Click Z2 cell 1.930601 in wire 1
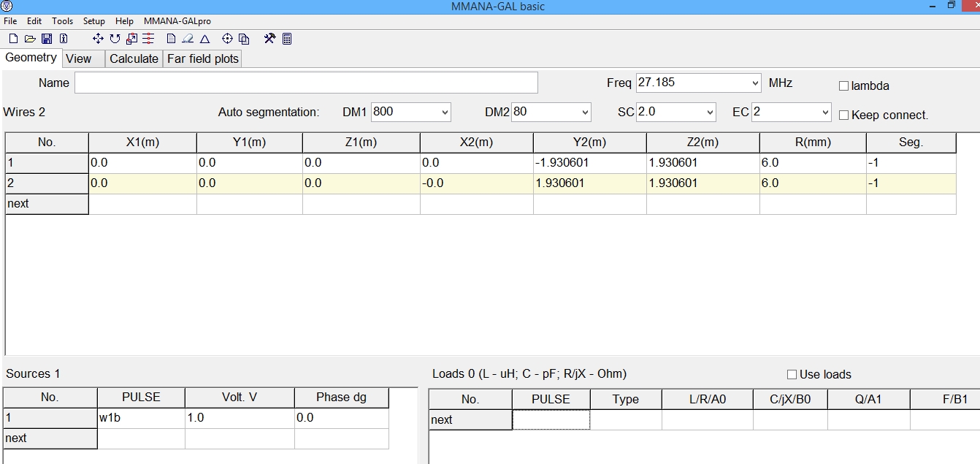The width and height of the screenshot is (980, 464). 703,163
